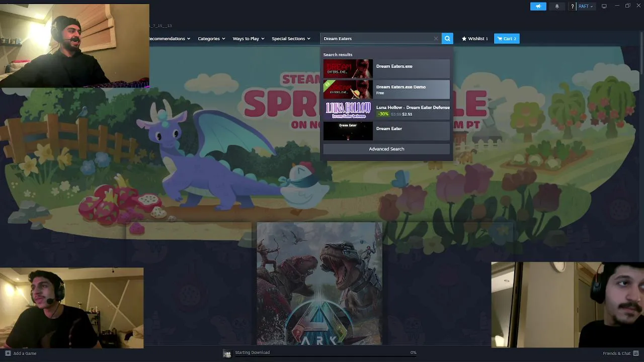Click the download game icon in status bar
Image resolution: width=644 pixels, height=362 pixels.
click(x=227, y=354)
